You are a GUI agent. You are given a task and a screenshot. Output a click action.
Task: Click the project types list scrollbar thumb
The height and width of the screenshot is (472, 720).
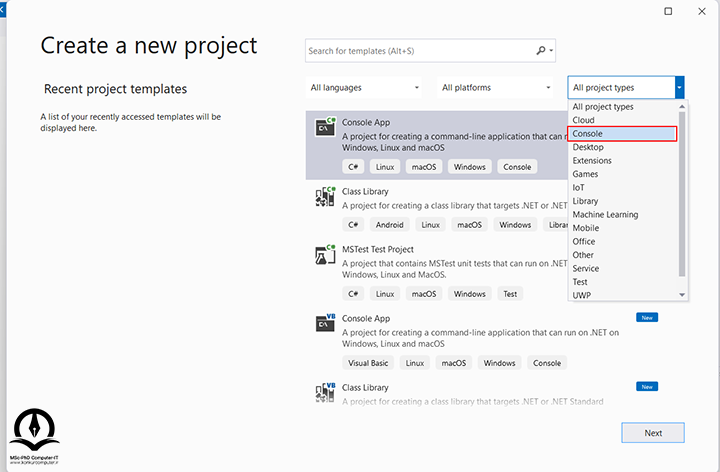click(x=682, y=194)
